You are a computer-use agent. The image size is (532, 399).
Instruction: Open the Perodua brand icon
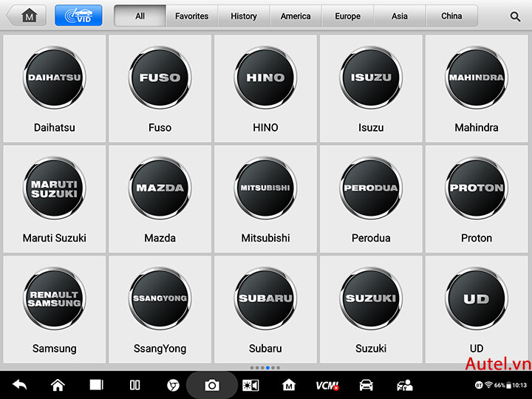371,188
